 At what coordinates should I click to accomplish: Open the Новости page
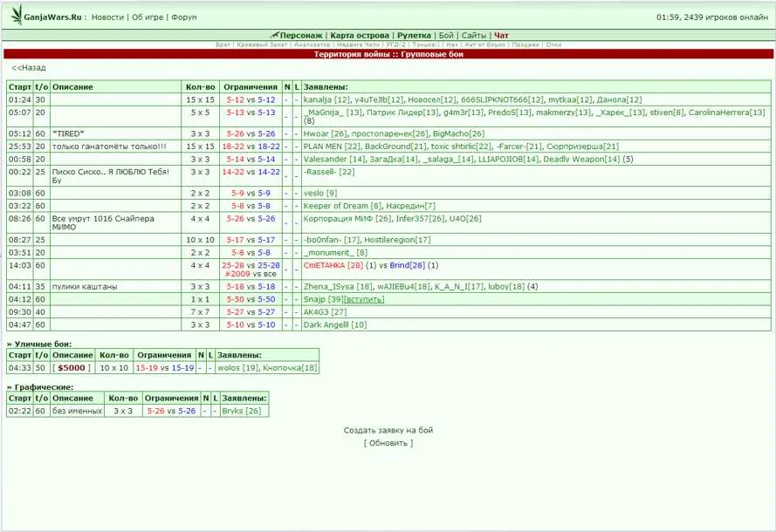107,17
